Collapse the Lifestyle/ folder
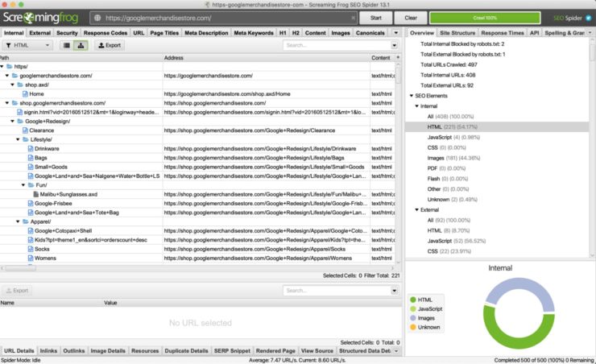 pyautogui.click(x=18, y=139)
